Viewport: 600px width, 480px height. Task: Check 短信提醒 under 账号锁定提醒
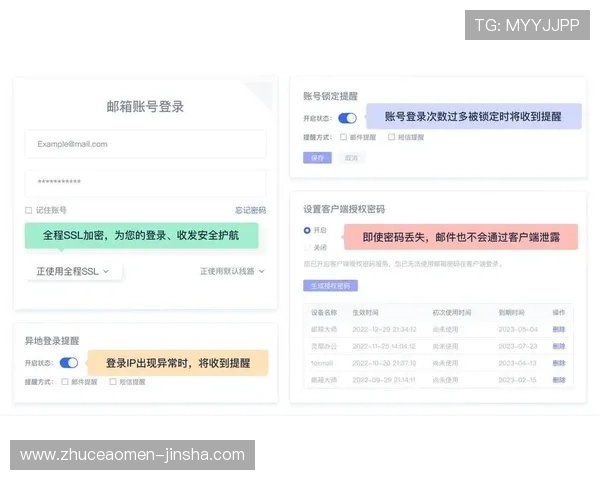tap(391, 137)
